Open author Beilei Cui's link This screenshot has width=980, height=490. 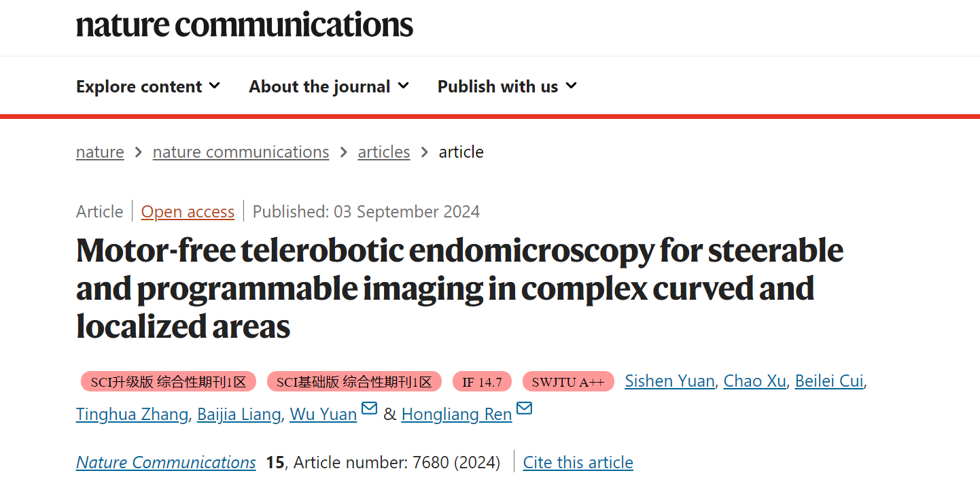[x=829, y=381]
